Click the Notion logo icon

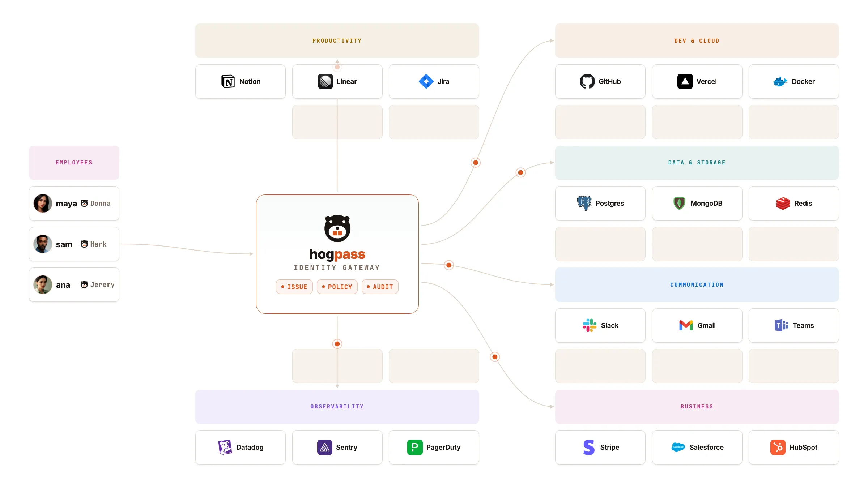228,81
